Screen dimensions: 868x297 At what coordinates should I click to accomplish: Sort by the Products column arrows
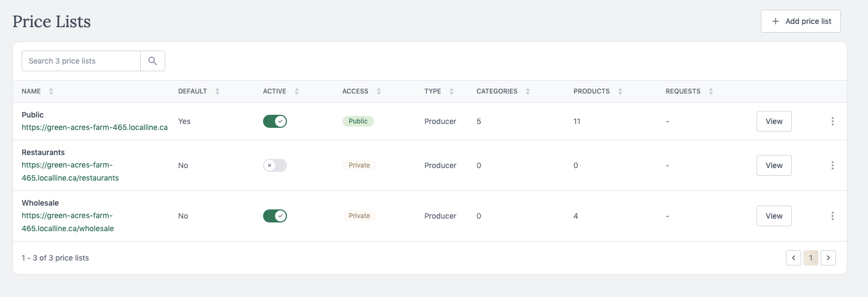coord(620,91)
